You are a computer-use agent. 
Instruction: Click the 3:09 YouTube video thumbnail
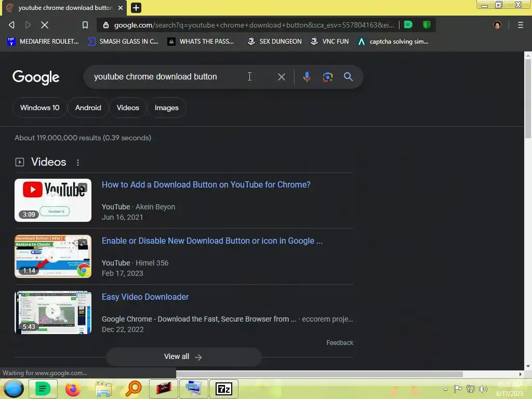click(x=53, y=200)
